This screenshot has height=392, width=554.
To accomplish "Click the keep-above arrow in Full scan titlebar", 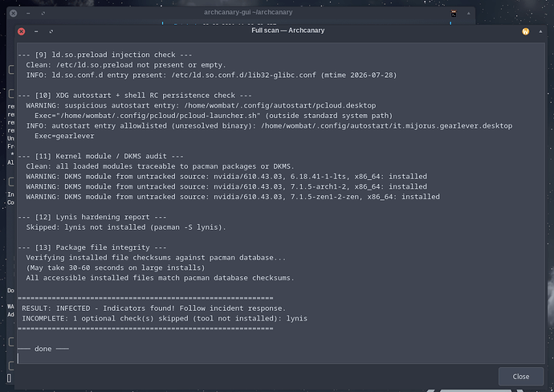I will (x=540, y=31).
